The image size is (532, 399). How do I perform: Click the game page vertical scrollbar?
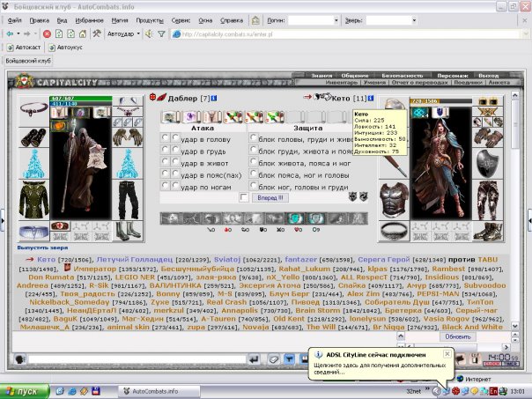514,211
